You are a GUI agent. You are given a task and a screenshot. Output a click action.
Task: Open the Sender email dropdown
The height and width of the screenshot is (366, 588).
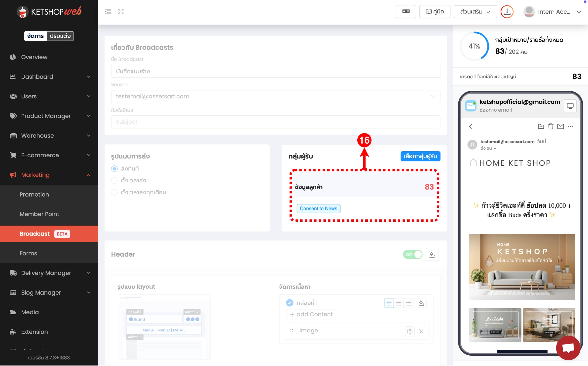click(276, 96)
